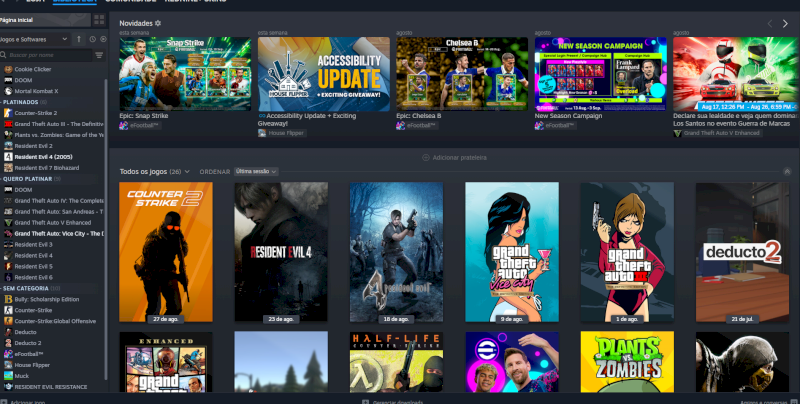This screenshot has height=404, width=800.
Task: Select RESIDENT EVIL RESISTANCE entry
Action: click(x=52, y=387)
